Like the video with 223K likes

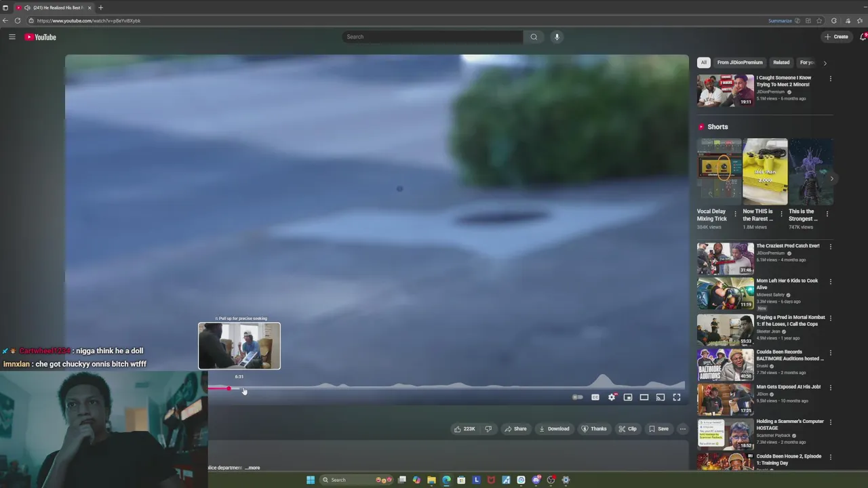point(465,428)
